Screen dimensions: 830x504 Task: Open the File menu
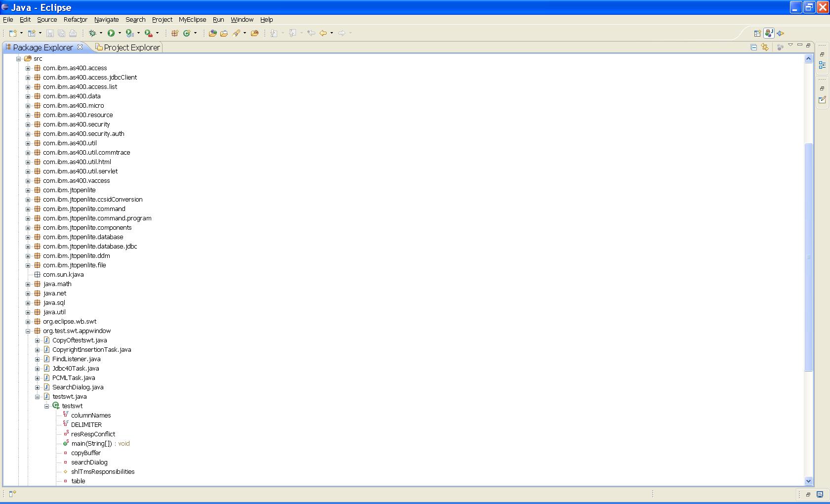click(8, 20)
